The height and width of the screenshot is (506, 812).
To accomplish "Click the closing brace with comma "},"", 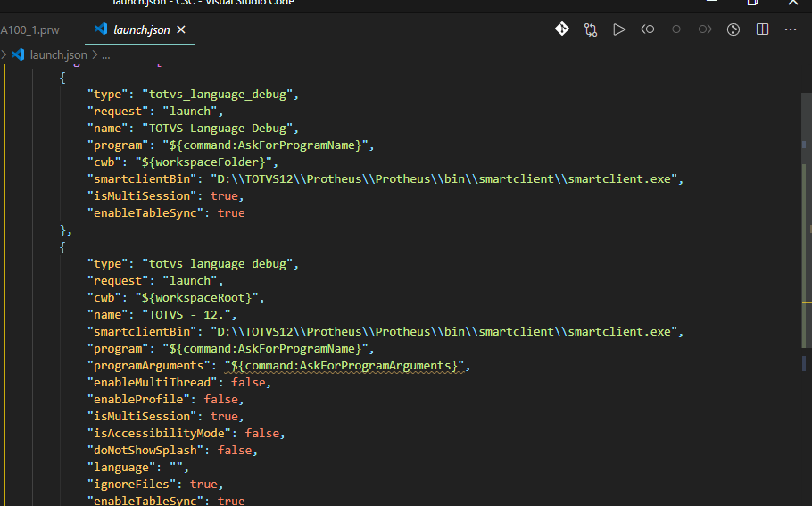I will [66, 230].
